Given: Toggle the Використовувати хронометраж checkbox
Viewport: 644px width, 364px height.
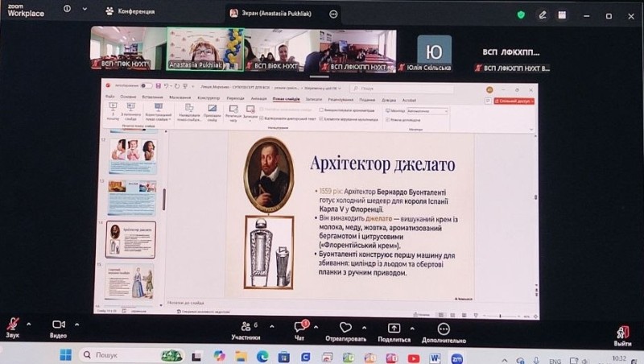Looking at the screenshot, I should tap(322, 110).
